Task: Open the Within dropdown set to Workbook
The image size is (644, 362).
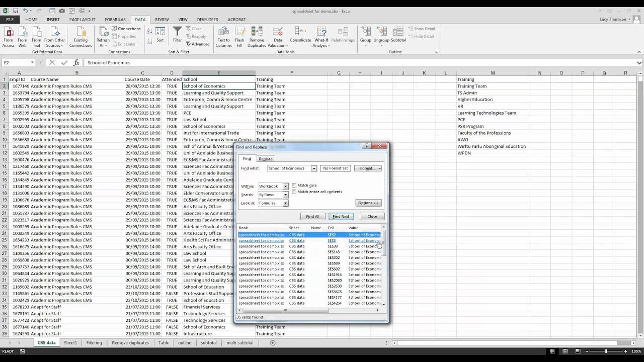Action: coord(285,186)
